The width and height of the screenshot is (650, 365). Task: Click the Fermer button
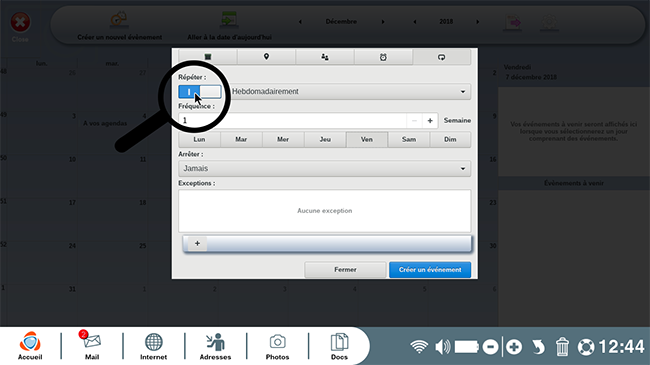345,270
